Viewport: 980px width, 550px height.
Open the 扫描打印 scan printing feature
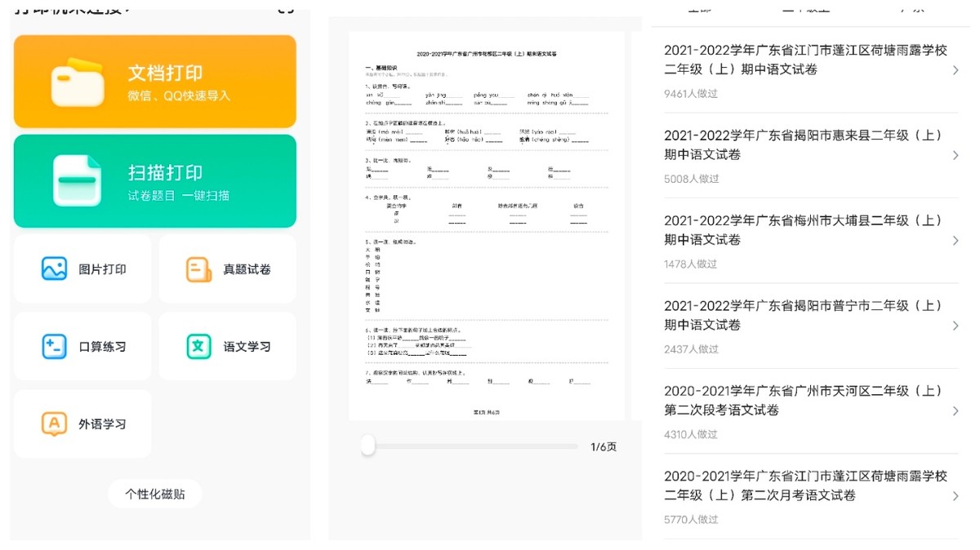pyautogui.click(x=154, y=180)
